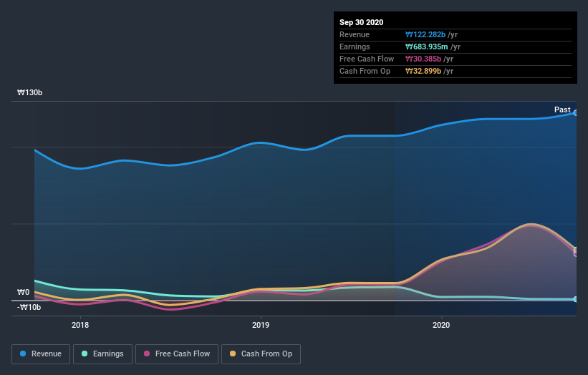Viewport: 588px width, 375px height.
Task: Click the ₩683.935m earnings value
Action: click(x=426, y=47)
